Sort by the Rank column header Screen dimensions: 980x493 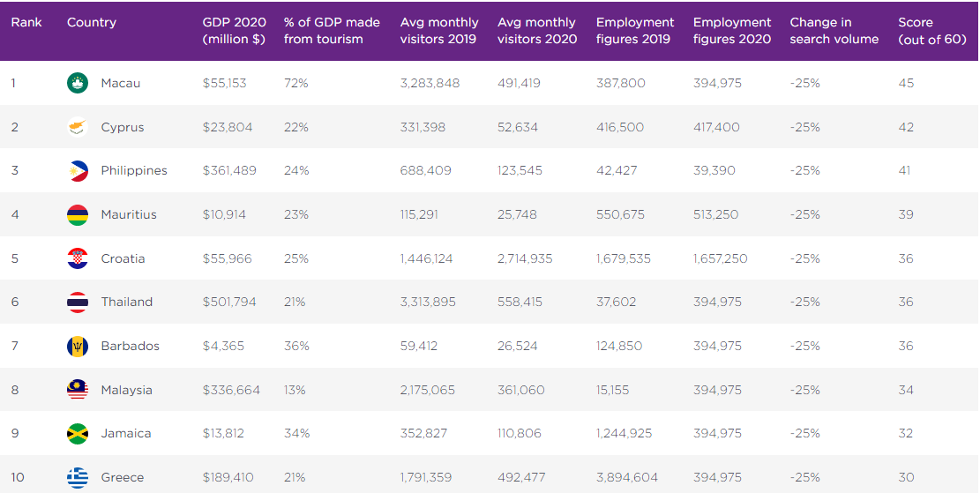click(26, 22)
